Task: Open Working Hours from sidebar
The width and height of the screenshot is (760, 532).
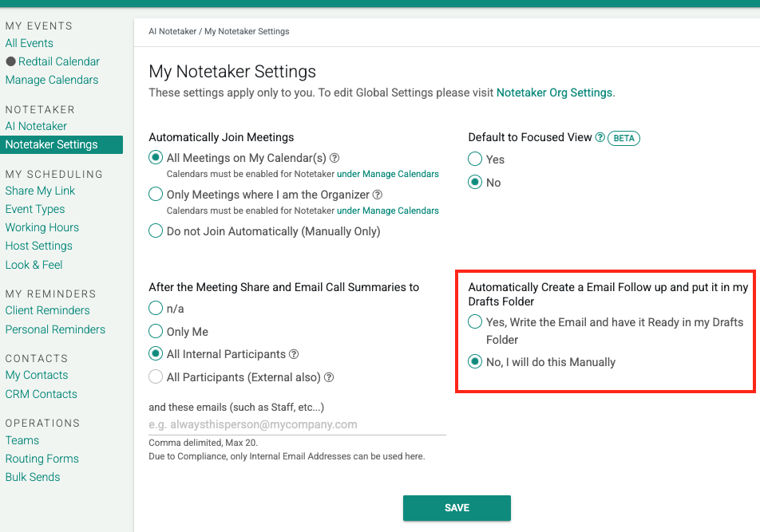Action: 42,227
